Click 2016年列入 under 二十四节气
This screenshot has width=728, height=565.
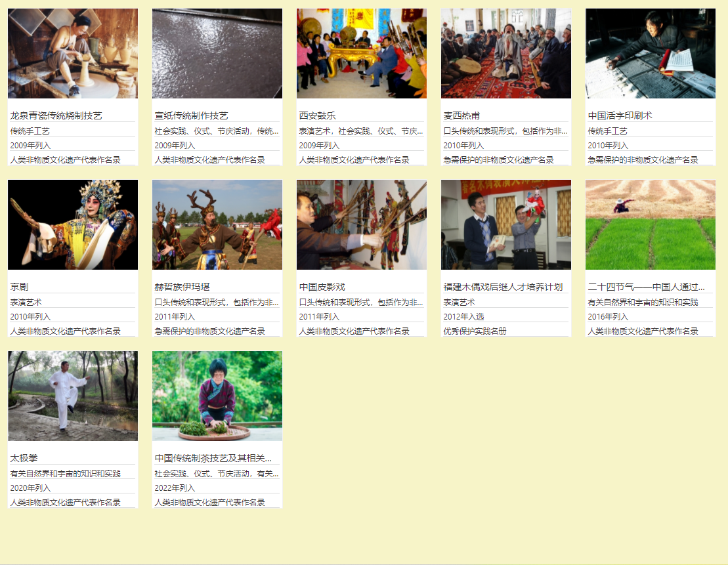[609, 316]
